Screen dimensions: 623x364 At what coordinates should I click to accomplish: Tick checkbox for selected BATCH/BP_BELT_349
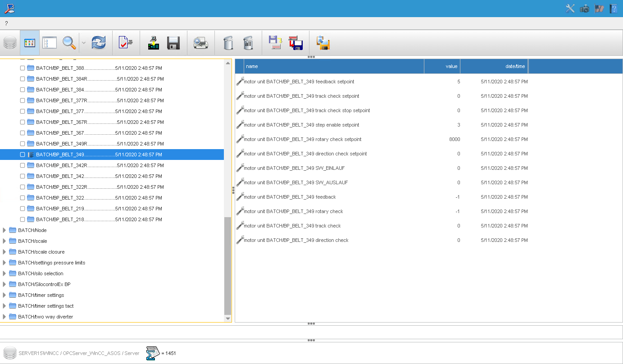[x=23, y=155]
